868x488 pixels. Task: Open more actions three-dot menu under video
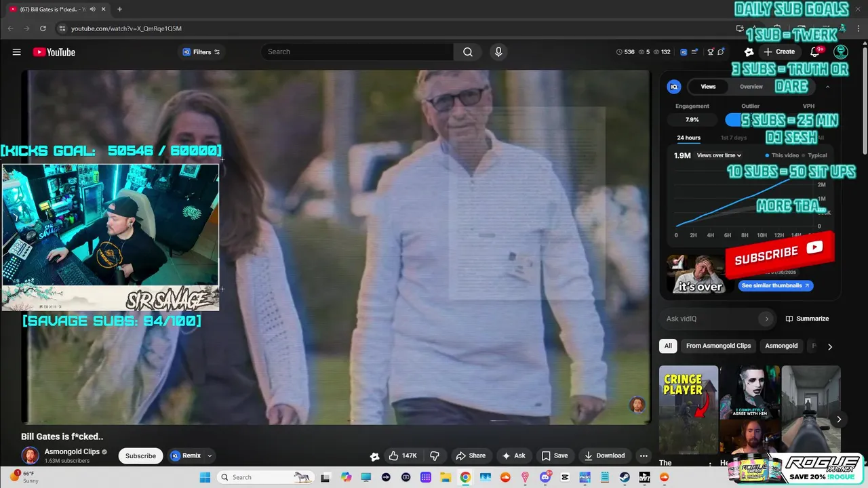click(644, 455)
